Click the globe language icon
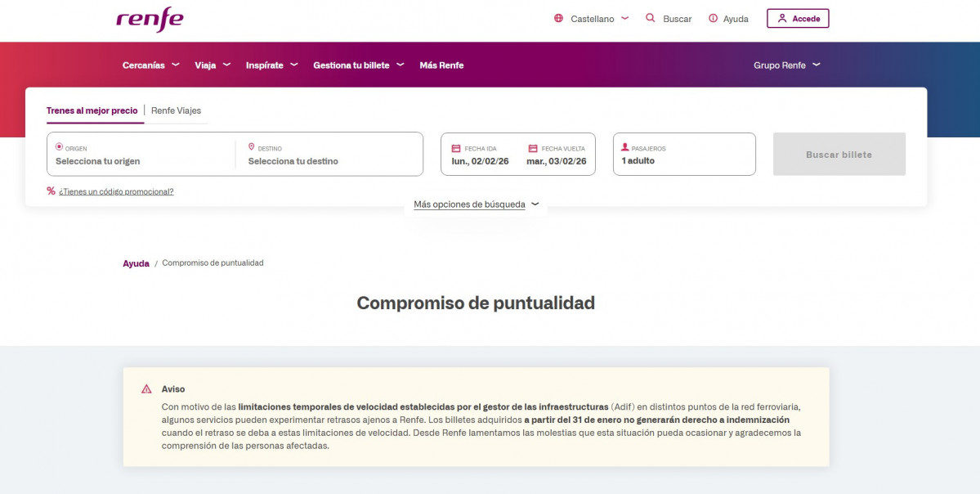Screen dimensions: 980x494 pos(559,18)
